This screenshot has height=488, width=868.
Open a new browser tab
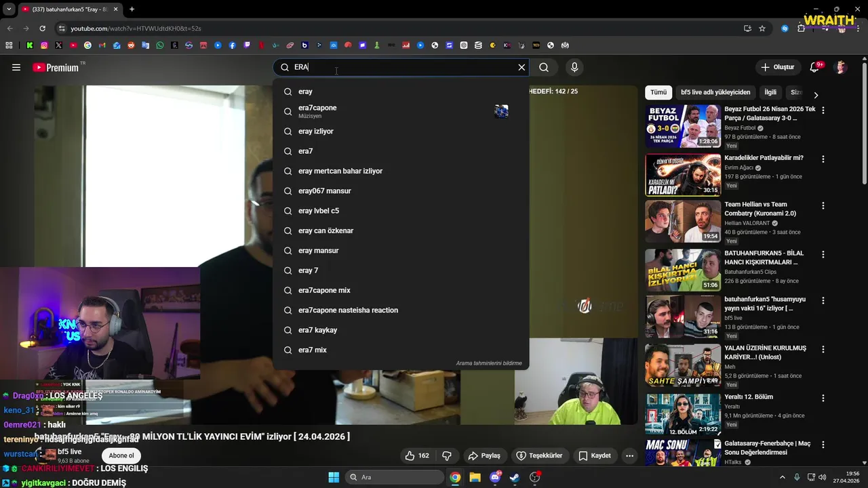pyautogui.click(x=132, y=9)
